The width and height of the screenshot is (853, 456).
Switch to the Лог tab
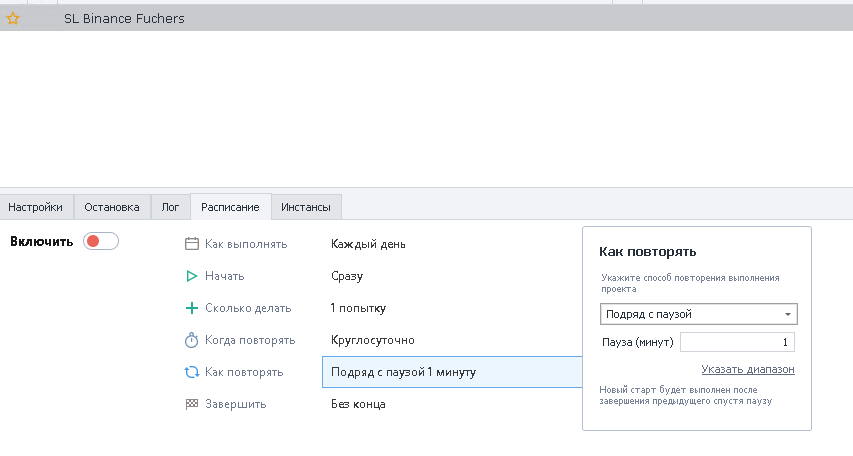point(170,207)
